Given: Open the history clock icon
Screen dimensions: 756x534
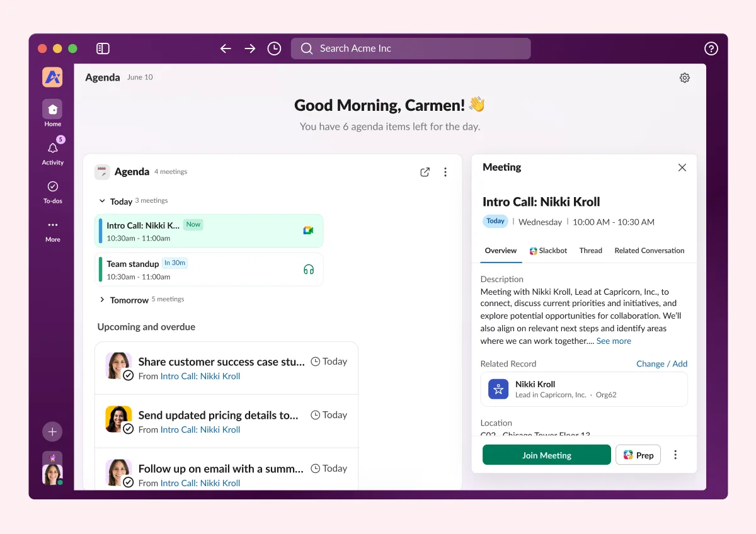Looking at the screenshot, I should 274,48.
